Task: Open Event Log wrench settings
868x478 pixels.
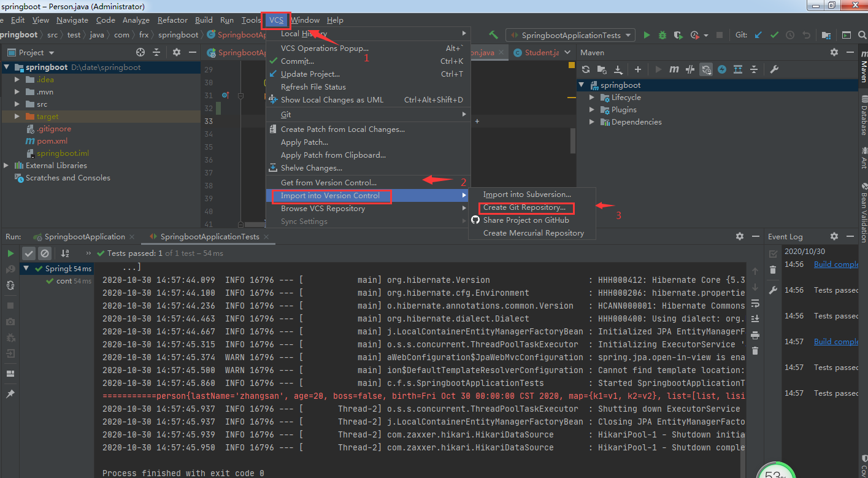Action: tap(773, 290)
